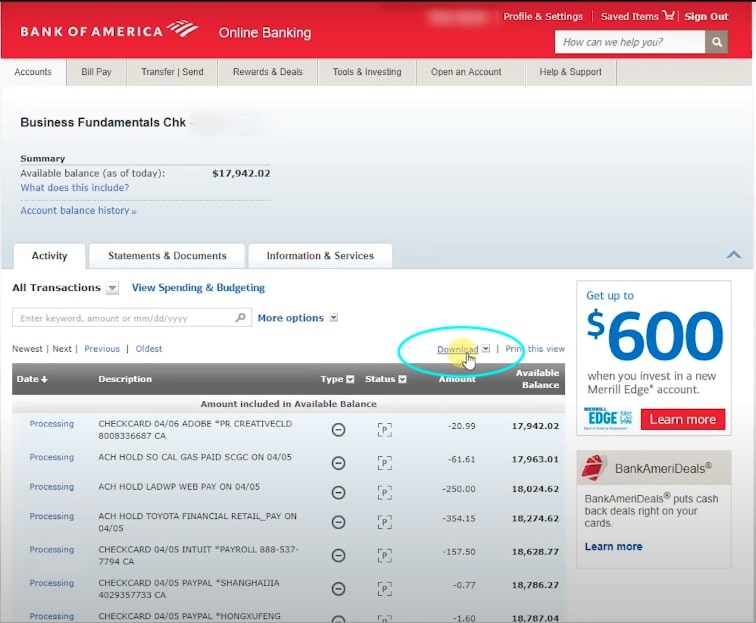
Task: Click the red Learn more button
Action: tap(682, 419)
